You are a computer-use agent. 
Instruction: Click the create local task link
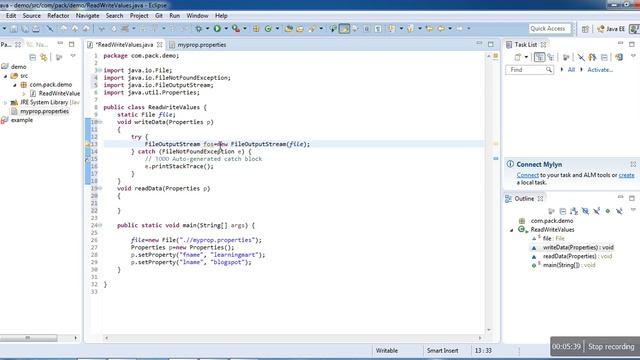(626, 175)
